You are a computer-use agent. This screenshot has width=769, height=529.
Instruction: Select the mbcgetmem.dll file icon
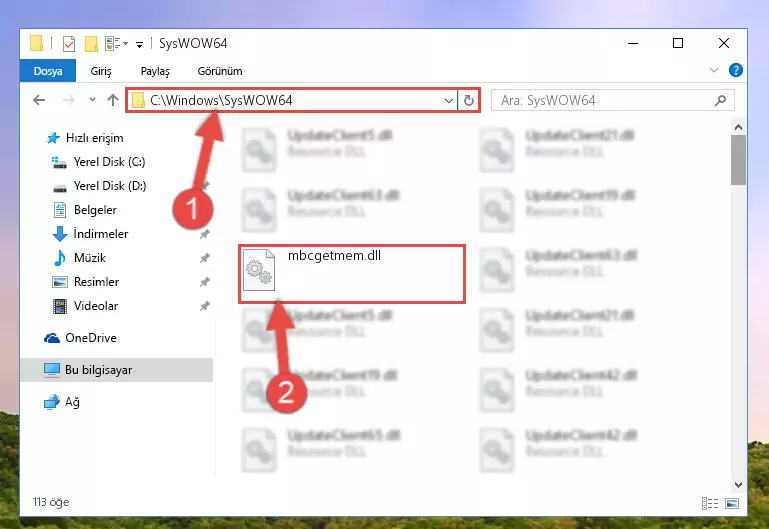point(259,270)
